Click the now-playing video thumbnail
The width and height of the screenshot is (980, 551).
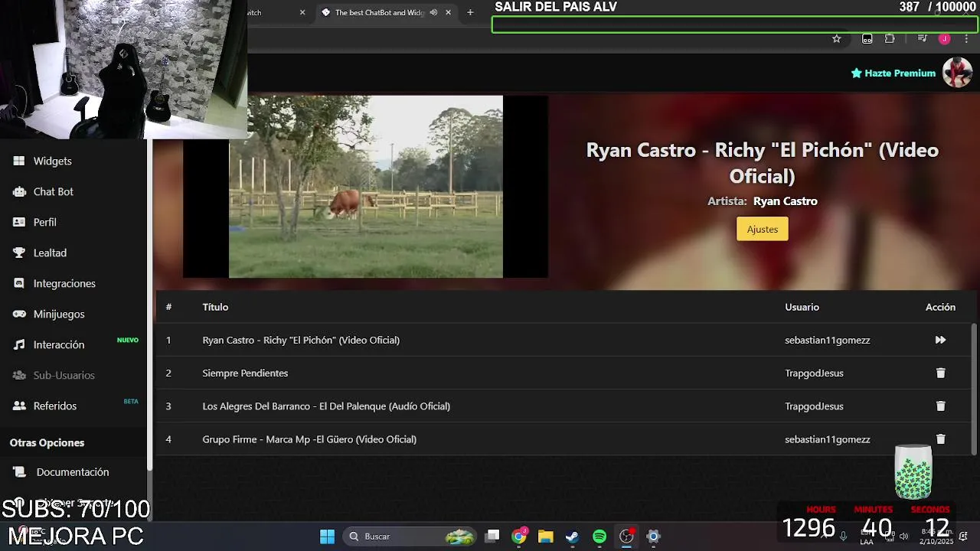coord(365,186)
